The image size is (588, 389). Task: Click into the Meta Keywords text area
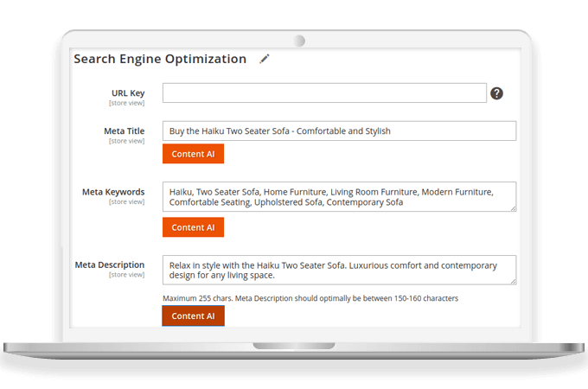coord(339,197)
